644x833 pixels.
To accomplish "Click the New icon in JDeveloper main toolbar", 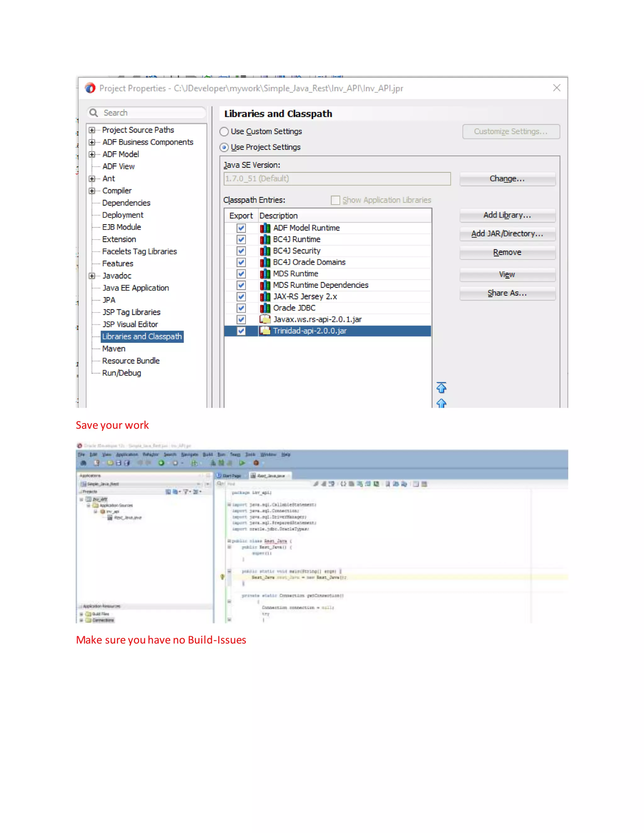I will pos(97,463).
